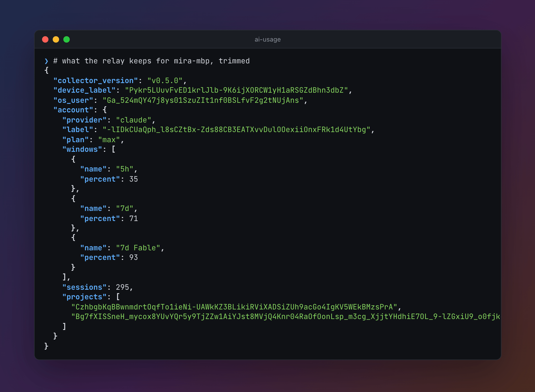Click the ai-usage window title
The image size is (535, 392).
(267, 39)
